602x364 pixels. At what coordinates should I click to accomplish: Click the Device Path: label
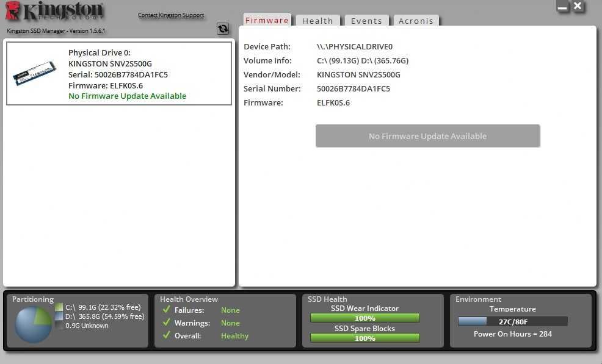[x=267, y=47]
